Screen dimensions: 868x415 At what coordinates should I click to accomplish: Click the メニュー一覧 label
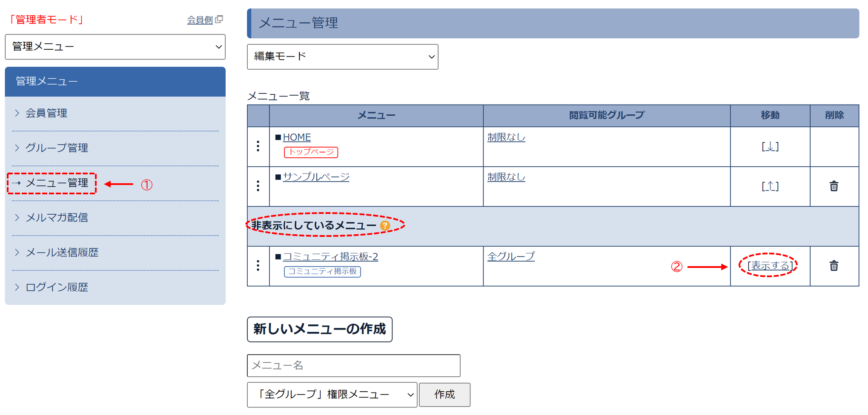pyautogui.click(x=278, y=96)
